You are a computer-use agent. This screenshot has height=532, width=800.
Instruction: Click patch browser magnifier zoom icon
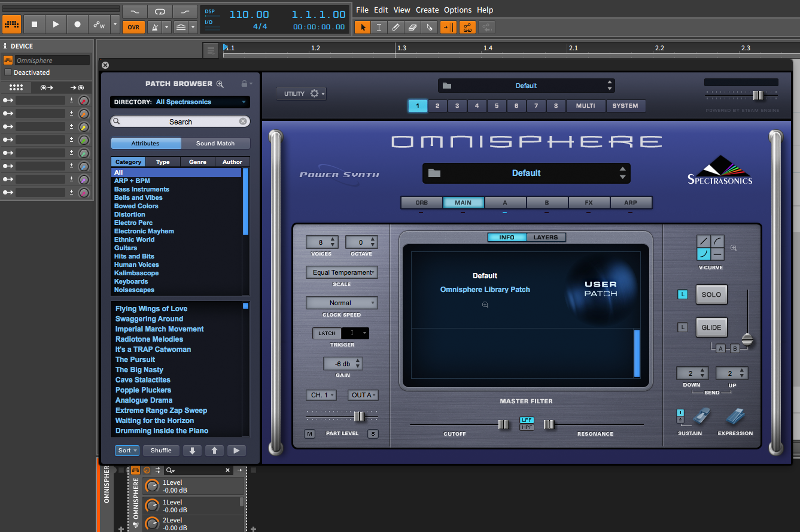[220, 84]
